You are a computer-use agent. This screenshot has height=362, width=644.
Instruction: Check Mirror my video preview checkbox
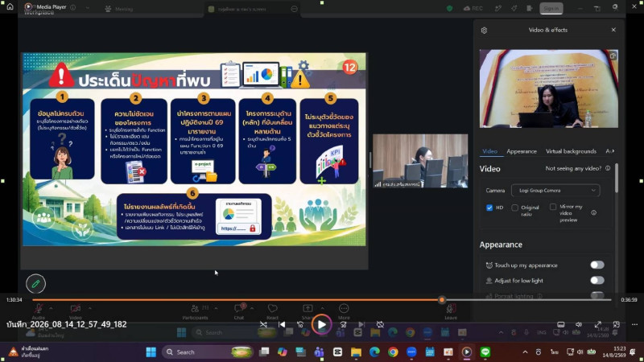pyautogui.click(x=553, y=207)
